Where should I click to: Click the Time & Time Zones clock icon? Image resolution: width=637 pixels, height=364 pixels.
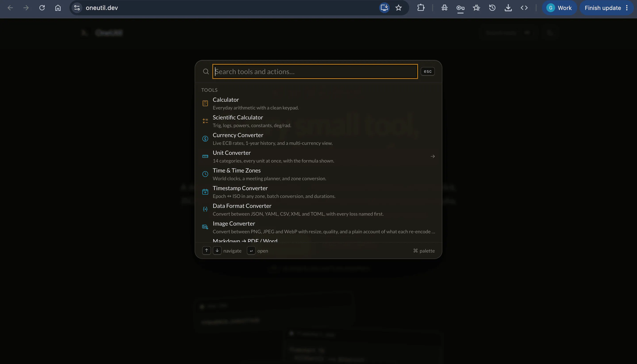[205, 174]
